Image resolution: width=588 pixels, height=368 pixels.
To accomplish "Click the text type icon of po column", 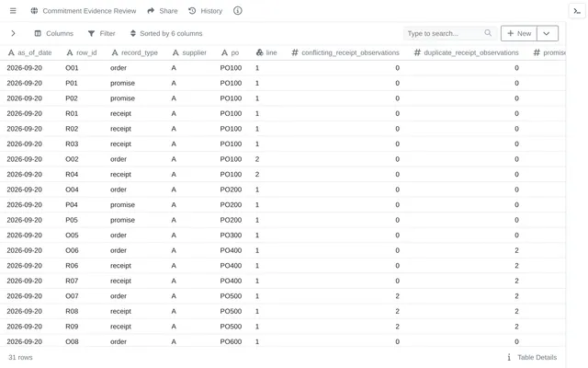I will tap(224, 52).
